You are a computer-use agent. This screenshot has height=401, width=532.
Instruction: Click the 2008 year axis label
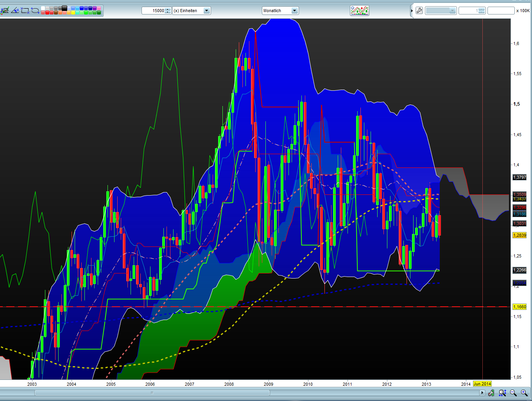click(x=229, y=384)
